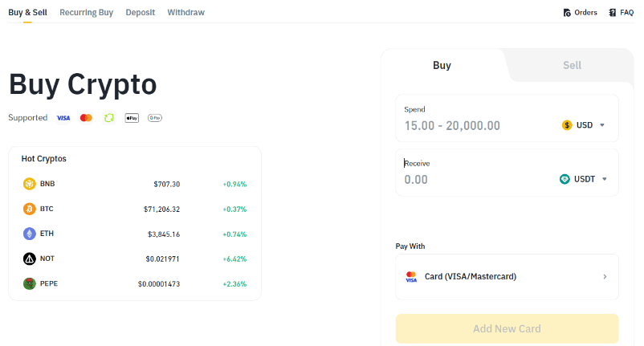
Task: Click the ETH ticker label
Action: point(47,234)
